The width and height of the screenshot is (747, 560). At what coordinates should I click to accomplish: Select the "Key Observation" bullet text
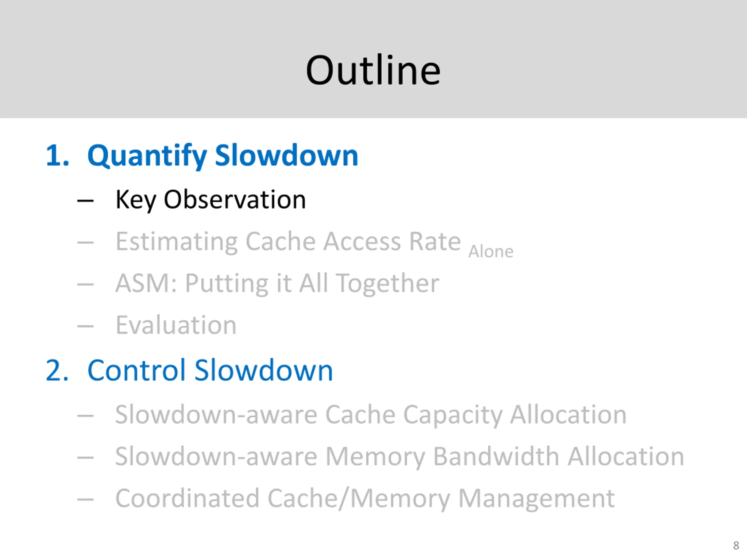(210, 199)
